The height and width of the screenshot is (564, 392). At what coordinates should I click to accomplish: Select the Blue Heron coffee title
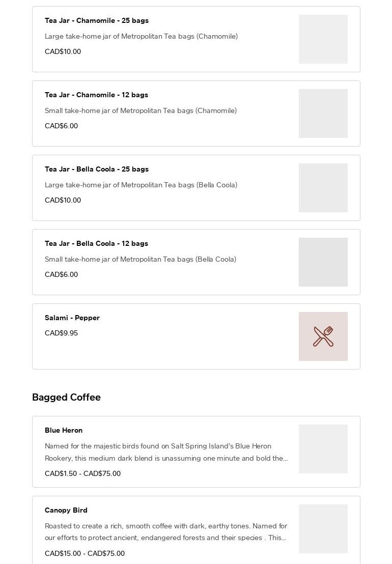tap(64, 430)
